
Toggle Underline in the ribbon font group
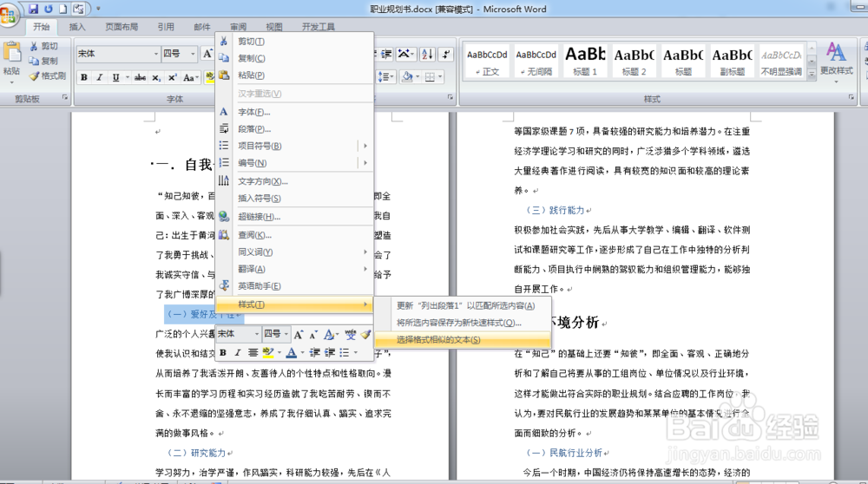115,77
